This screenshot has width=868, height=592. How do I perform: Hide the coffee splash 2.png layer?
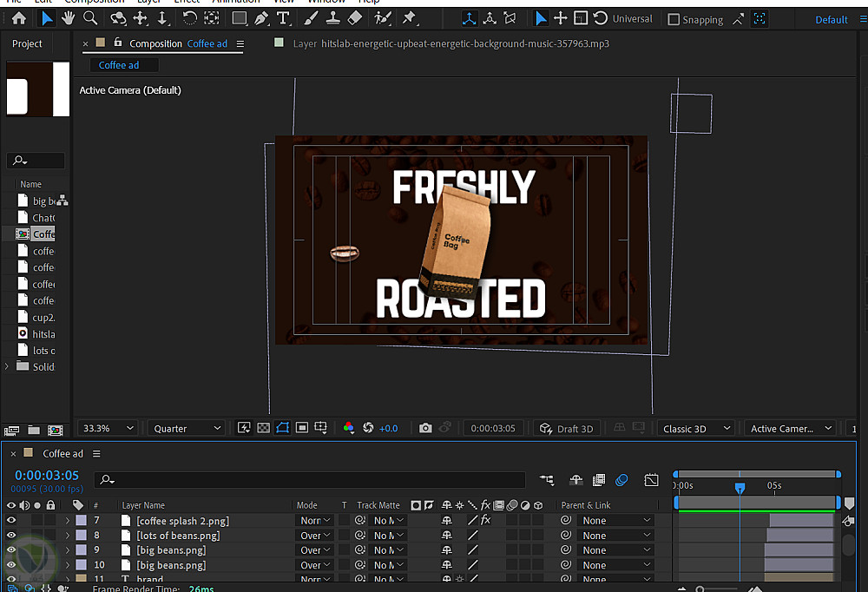[11, 521]
